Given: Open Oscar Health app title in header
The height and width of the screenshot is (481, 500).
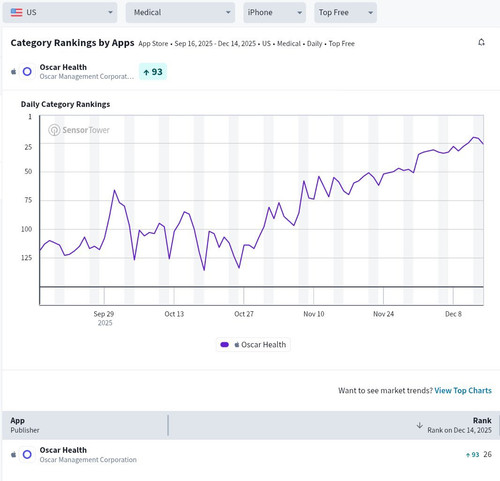Looking at the screenshot, I should pos(63,67).
